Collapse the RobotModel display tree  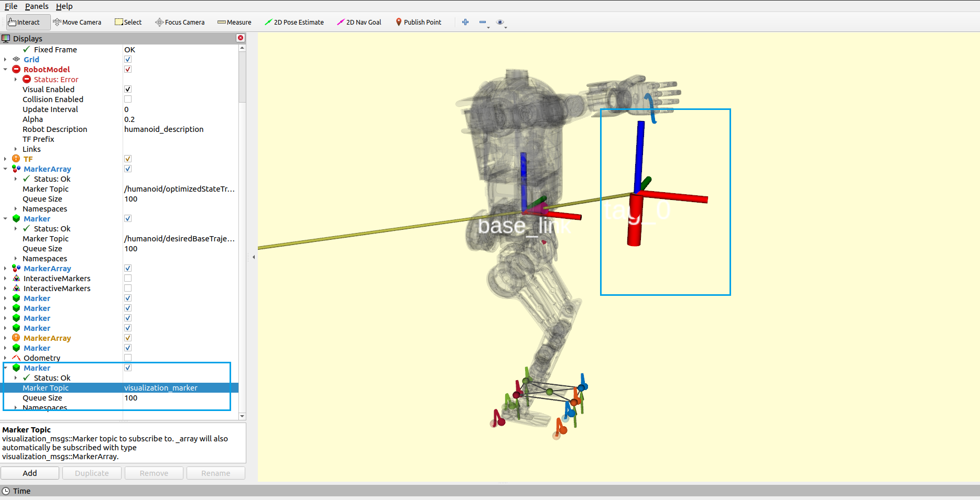(x=5, y=69)
